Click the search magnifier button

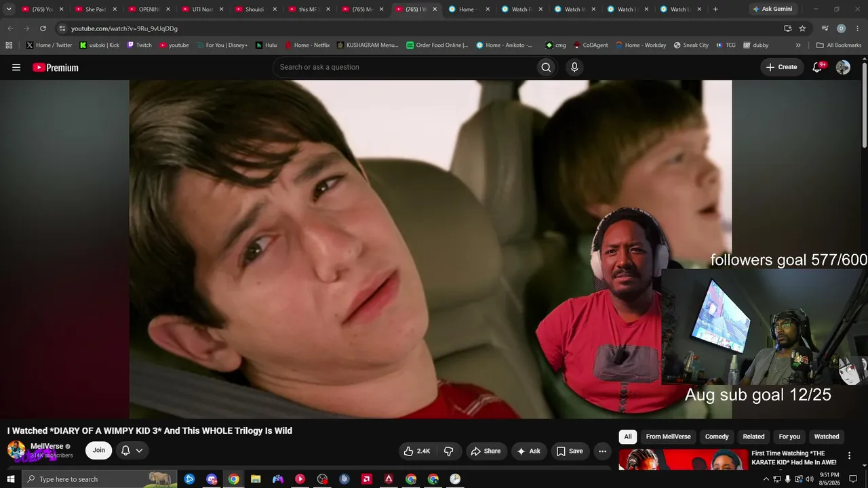(546, 67)
